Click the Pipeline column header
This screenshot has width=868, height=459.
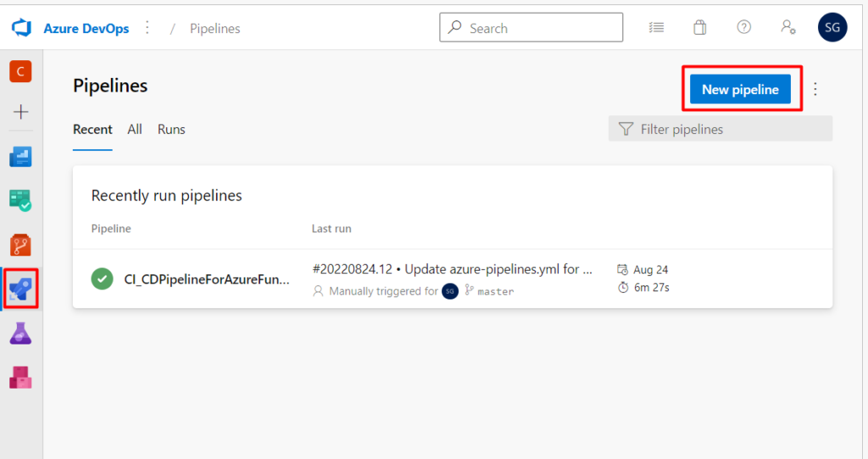(111, 228)
